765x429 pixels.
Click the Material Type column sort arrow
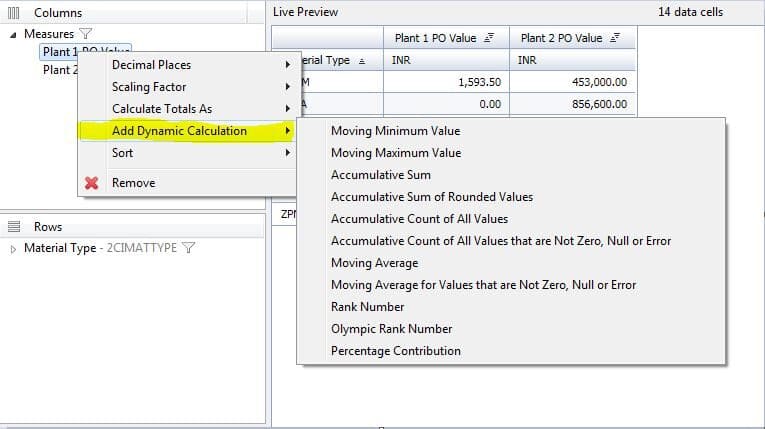point(361,61)
